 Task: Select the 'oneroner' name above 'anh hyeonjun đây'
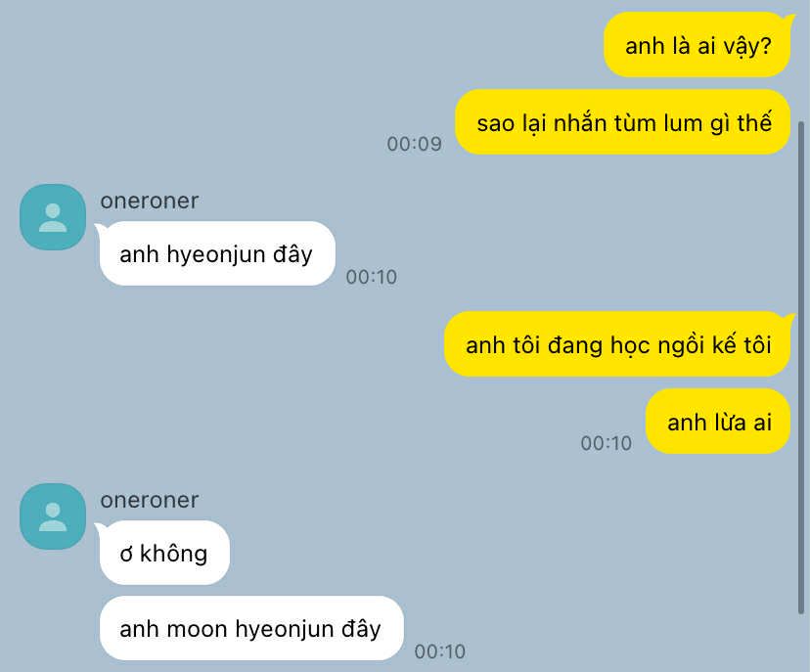click(x=150, y=201)
